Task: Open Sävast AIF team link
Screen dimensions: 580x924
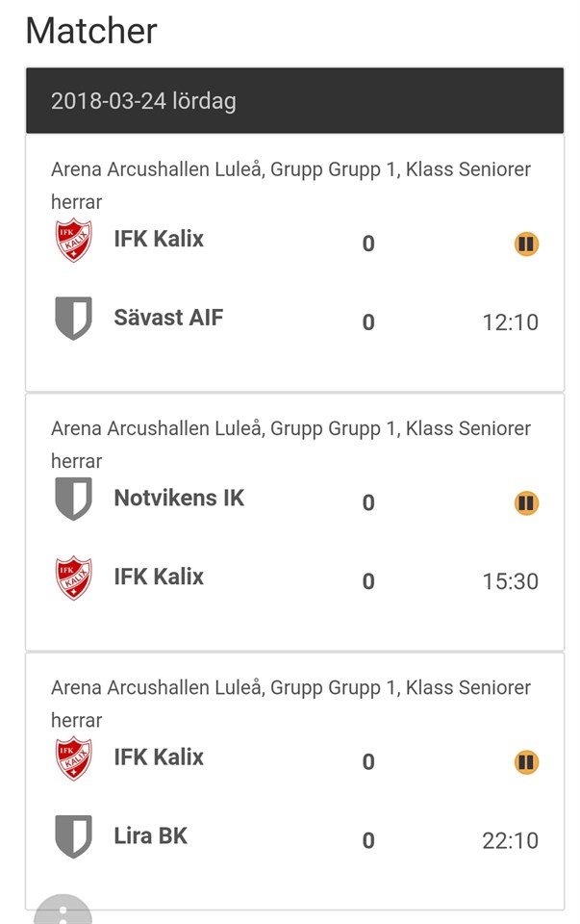Action: [168, 317]
